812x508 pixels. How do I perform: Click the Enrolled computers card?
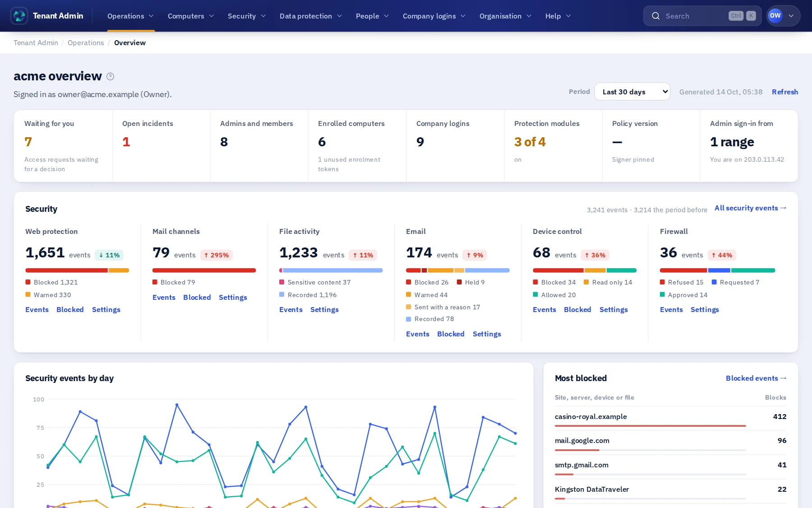[357, 146]
